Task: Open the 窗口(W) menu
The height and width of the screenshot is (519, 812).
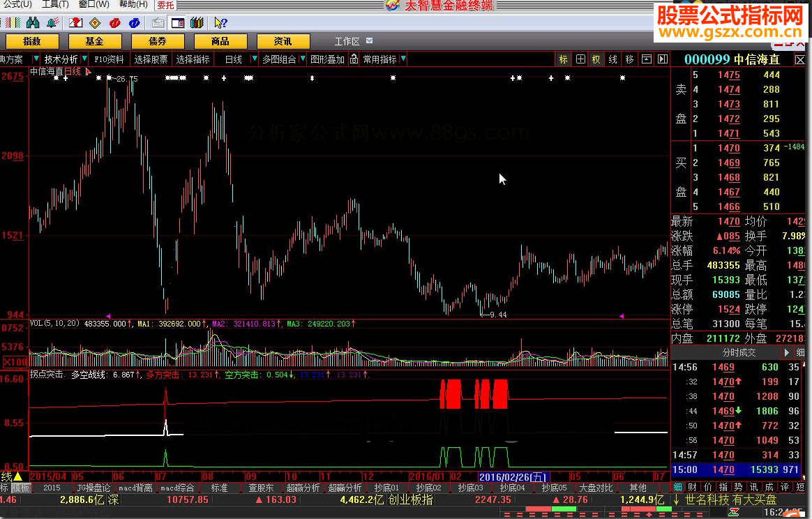Action: coord(93,4)
